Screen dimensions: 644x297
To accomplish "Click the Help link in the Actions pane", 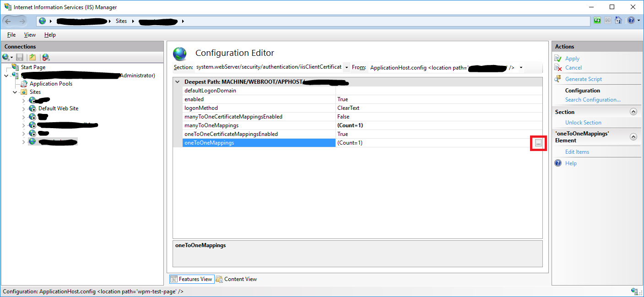I will point(571,163).
